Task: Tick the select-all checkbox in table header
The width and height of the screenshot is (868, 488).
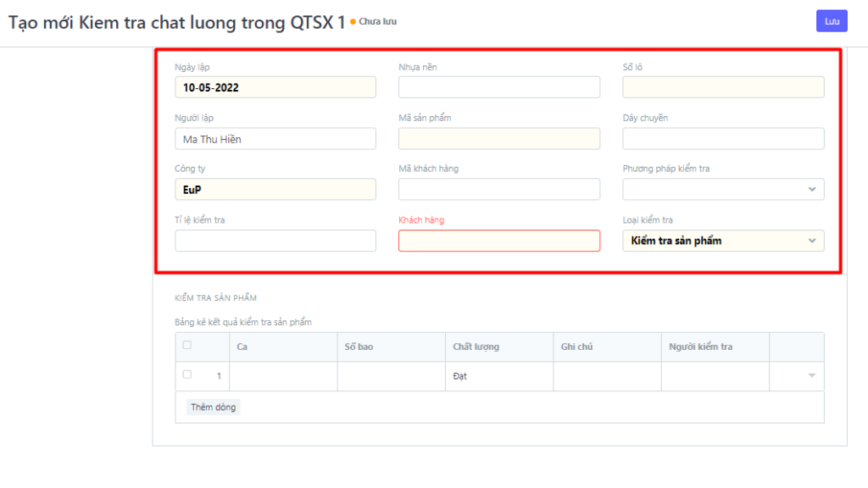Action: point(187,345)
